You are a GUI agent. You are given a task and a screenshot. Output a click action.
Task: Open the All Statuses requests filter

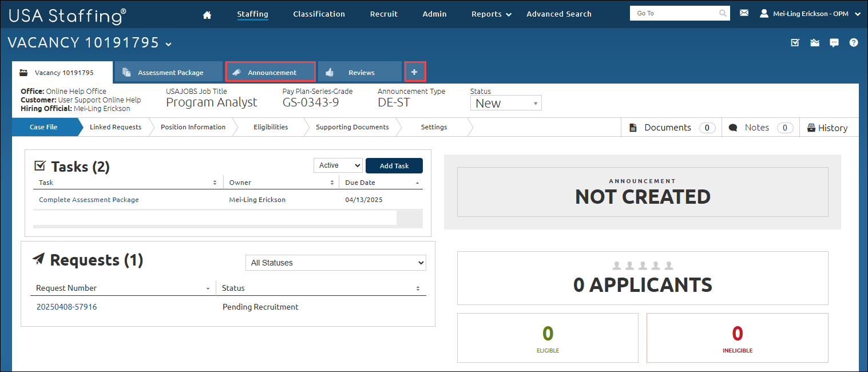335,263
